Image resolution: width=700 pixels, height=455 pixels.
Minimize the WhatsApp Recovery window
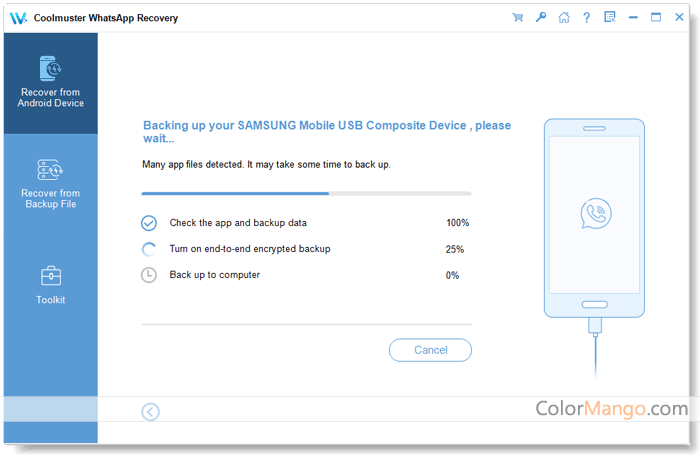(x=633, y=17)
